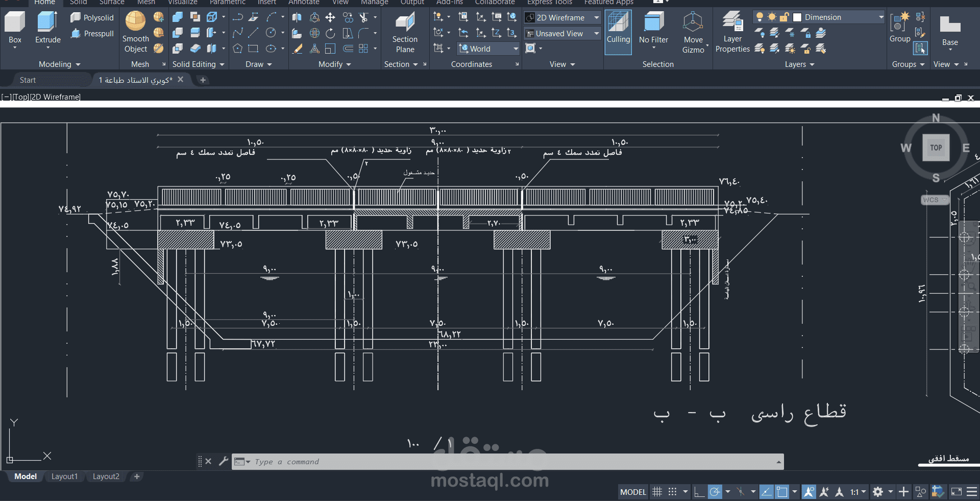Pick the Line tool in Draw panel
The image size is (980, 501).
coord(253,33)
